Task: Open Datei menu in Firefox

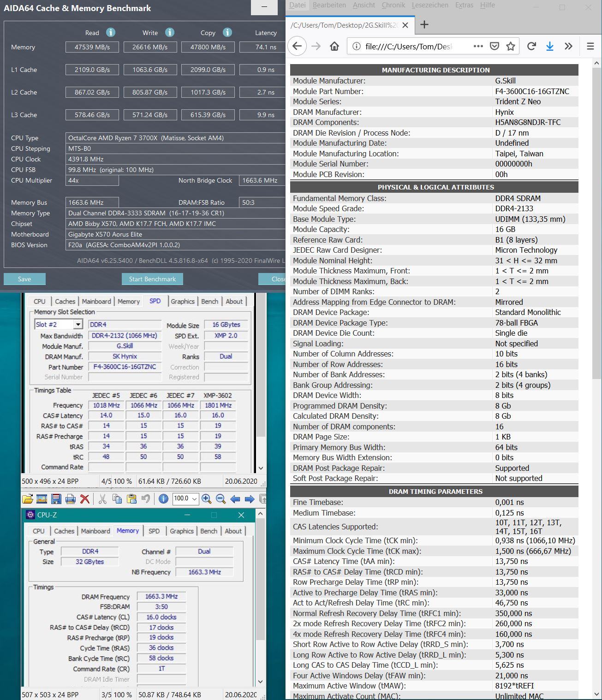Action: (x=298, y=5)
